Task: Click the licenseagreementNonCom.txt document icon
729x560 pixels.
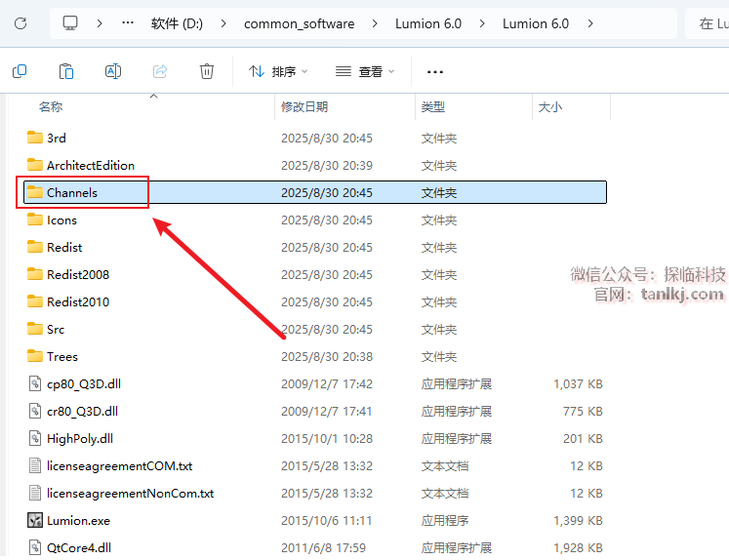Action: tap(35, 493)
